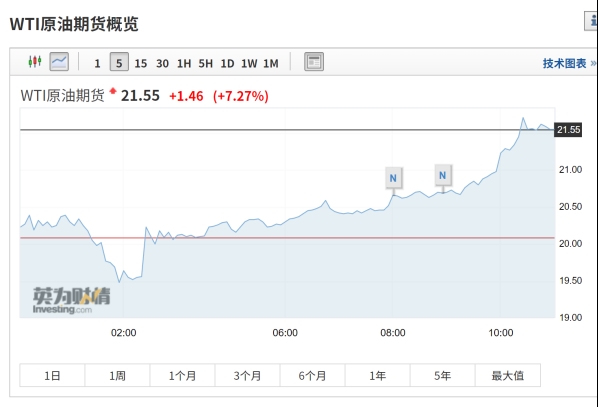Click the first N news marker
598x407 pixels.
pyautogui.click(x=393, y=178)
